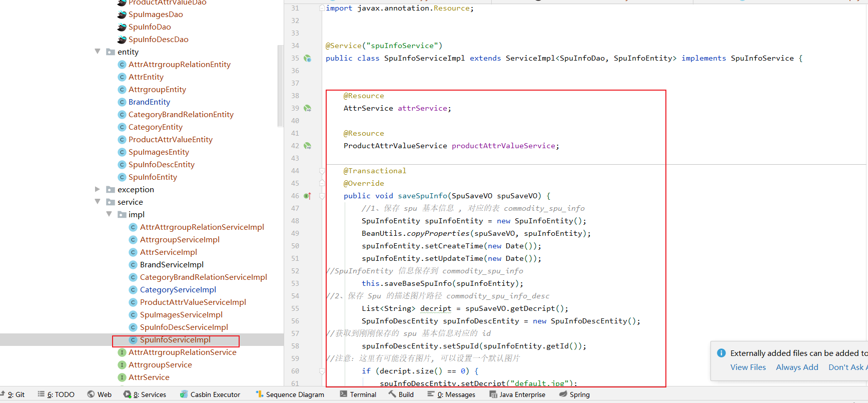Click the bean gutter icon beside productAttrValueService field
Screen dimensions: 868x403
[308, 146]
